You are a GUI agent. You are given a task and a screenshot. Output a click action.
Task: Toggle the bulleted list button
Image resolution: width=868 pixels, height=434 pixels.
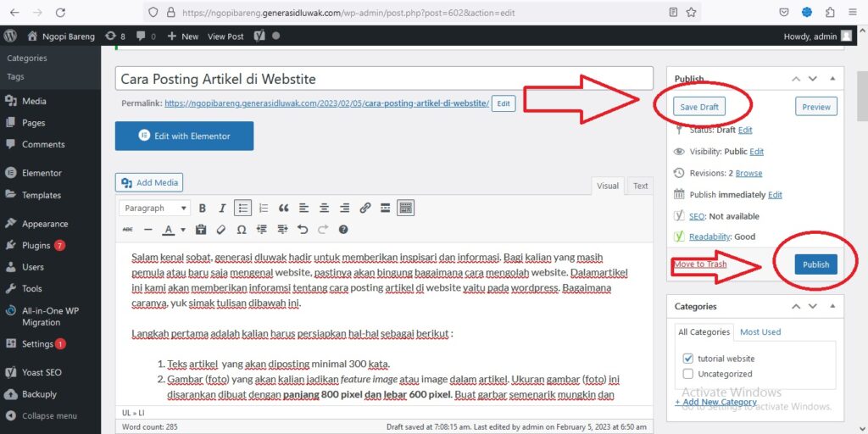(x=242, y=209)
